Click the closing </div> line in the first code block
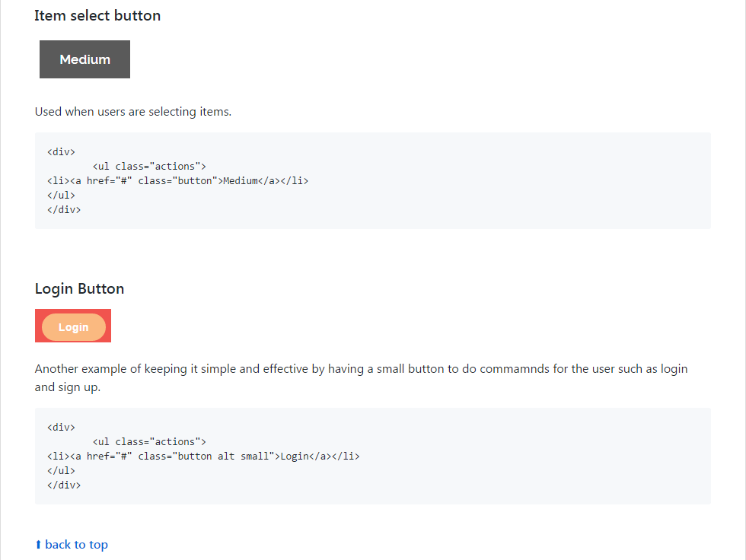746x560 pixels. pos(64,210)
